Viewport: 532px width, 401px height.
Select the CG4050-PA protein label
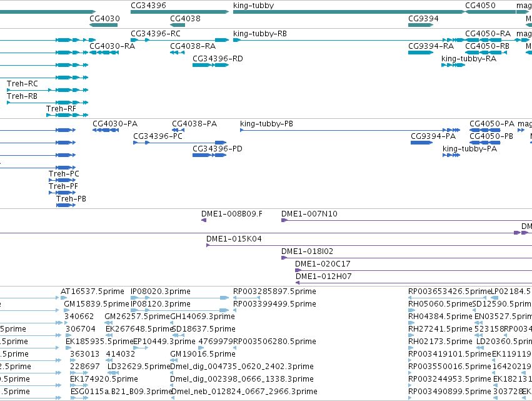point(492,124)
